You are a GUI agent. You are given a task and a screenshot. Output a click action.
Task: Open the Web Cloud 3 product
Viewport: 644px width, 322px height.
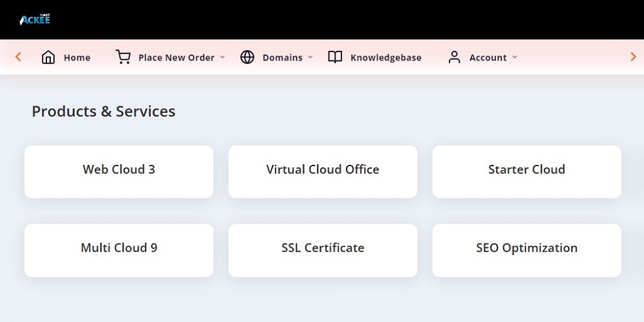tap(119, 170)
